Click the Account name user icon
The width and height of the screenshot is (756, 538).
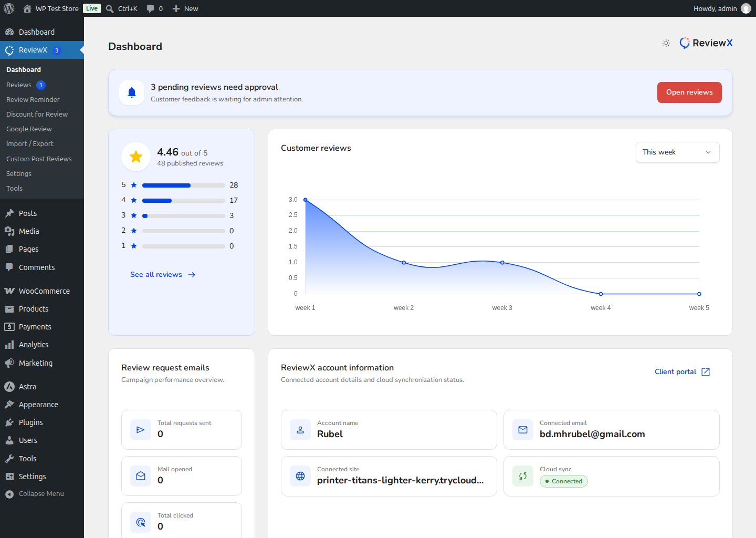click(x=300, y=430)
